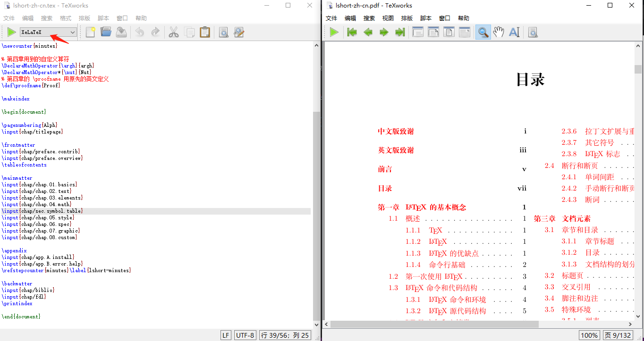Go to first page of PDF
The height and width of the screenshot is (341, 644).
click(x=352, y=32)
